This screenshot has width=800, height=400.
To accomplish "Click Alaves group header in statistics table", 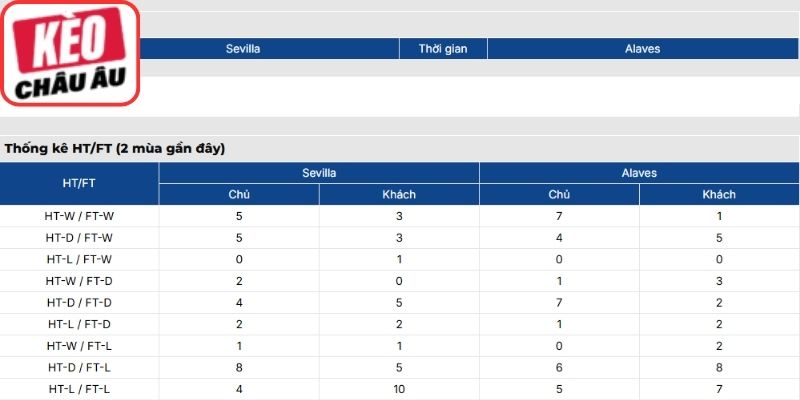I will click(x=639, y=173).
